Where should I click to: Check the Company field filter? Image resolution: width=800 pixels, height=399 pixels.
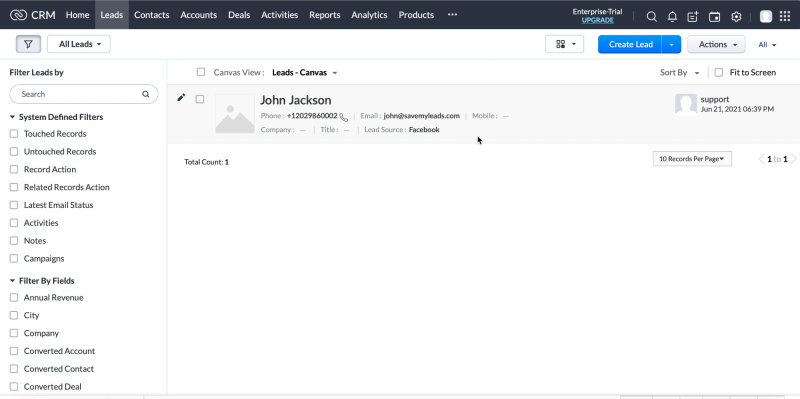[x=14, y=333]
